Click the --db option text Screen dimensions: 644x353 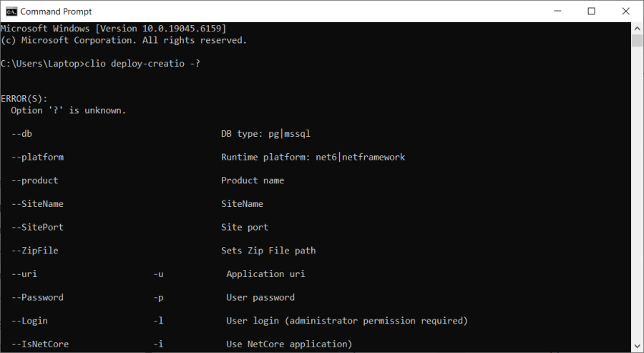point(22,134)
